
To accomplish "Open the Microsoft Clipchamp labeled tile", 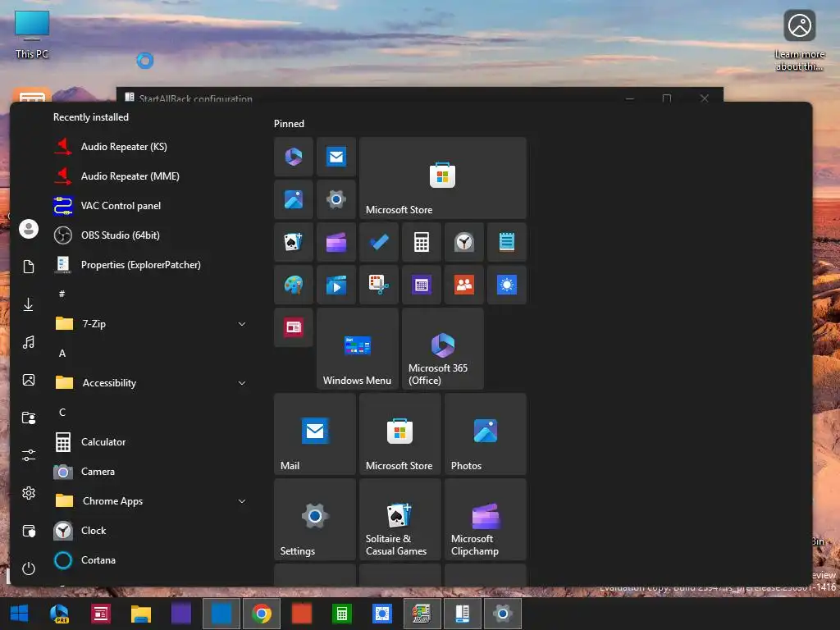I will [x=486, y=519].
